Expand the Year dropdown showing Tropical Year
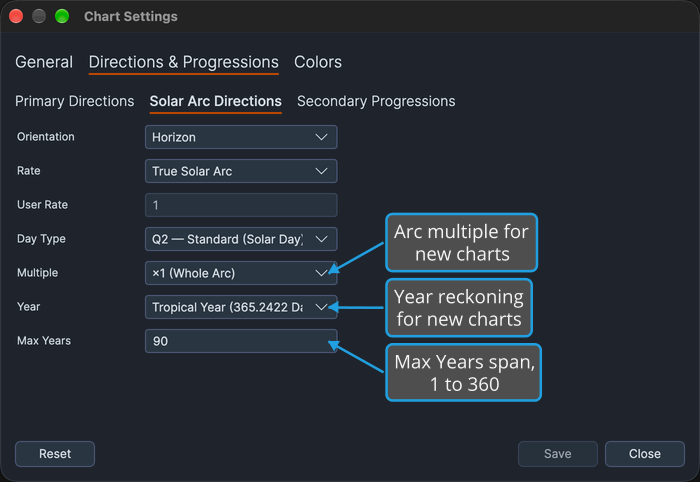This screenshot has height=482, width=700. point(241,307)
